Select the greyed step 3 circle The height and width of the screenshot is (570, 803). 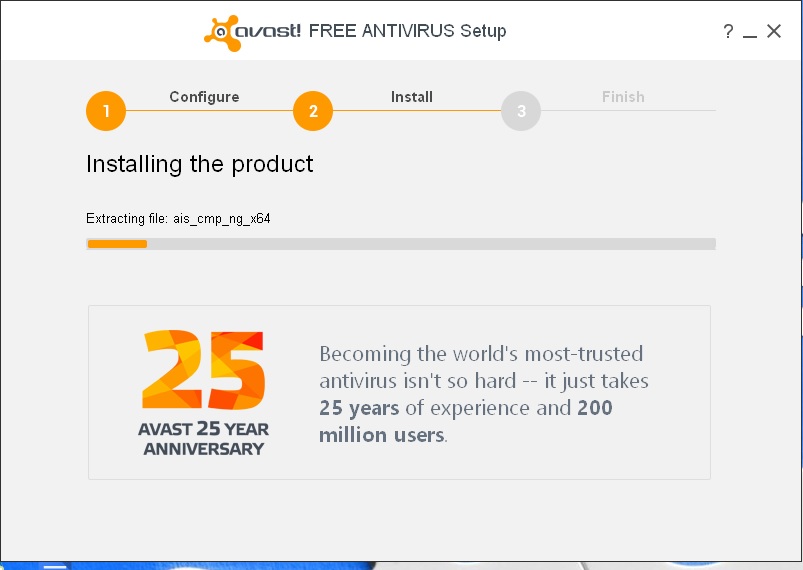tap(521, 111)
